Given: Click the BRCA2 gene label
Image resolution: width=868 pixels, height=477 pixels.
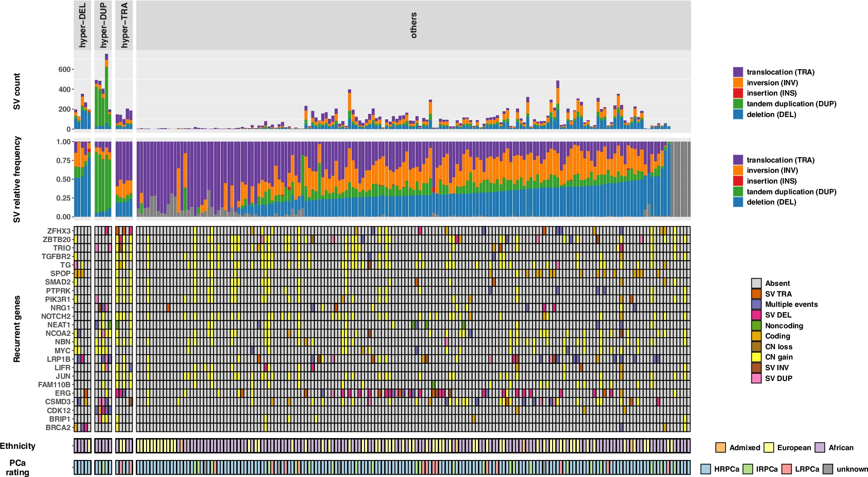Looking at the screenshot, I should 59,427.
